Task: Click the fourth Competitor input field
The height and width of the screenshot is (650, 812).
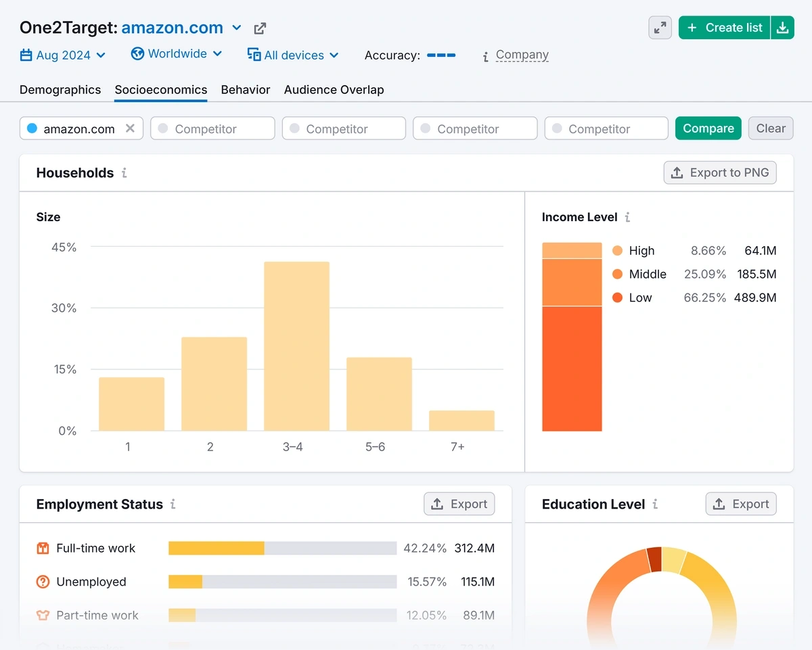Action: [606, 129]
